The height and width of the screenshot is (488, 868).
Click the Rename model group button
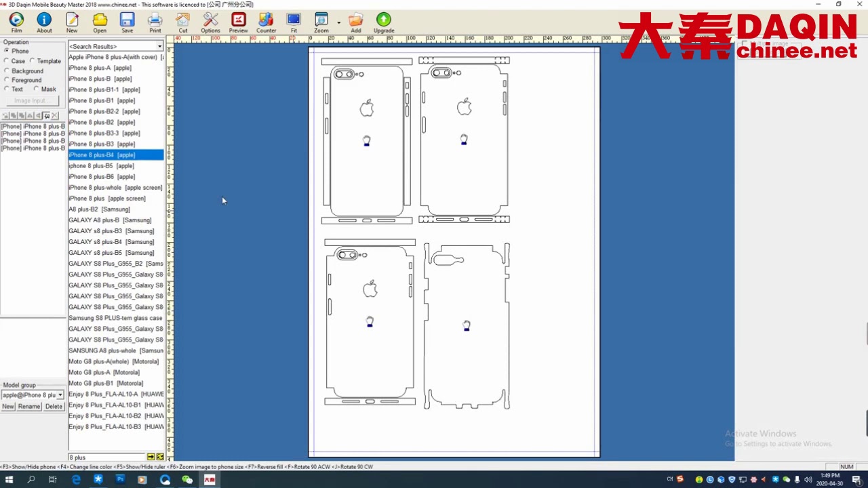29,407
